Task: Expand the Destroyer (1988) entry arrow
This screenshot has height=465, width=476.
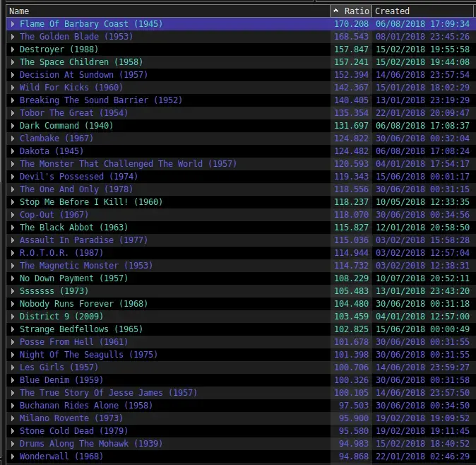Action: (13, 49)
